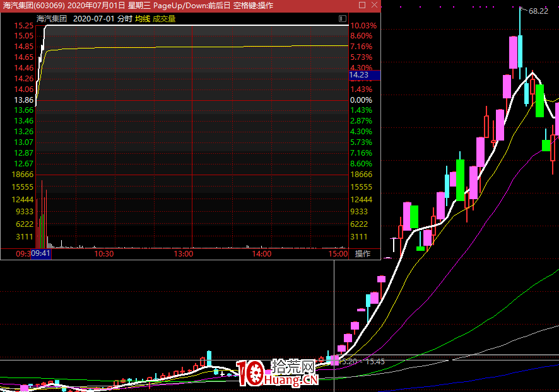
Task: Click the 拾荒网 Huang.CN watermark logo
Action: tap(278, 373)
